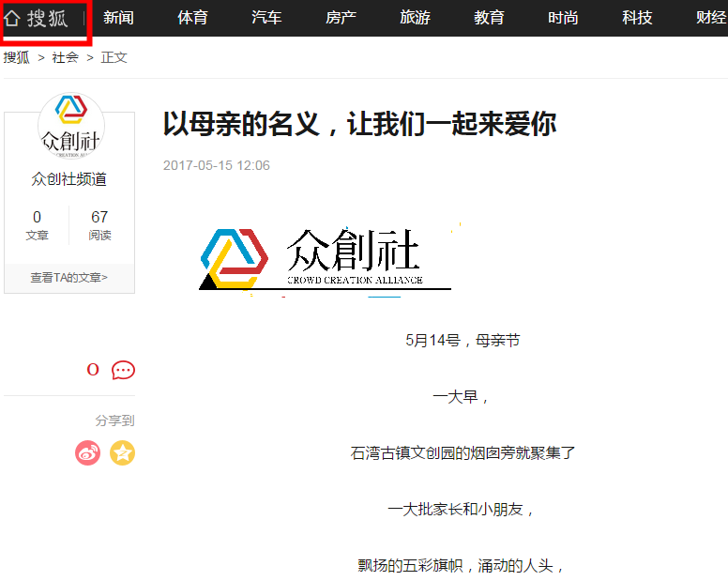The height and width of the screenshot is (581, 728).
Task: Click the 分享到 share label
Action: (x=114, y=420)
